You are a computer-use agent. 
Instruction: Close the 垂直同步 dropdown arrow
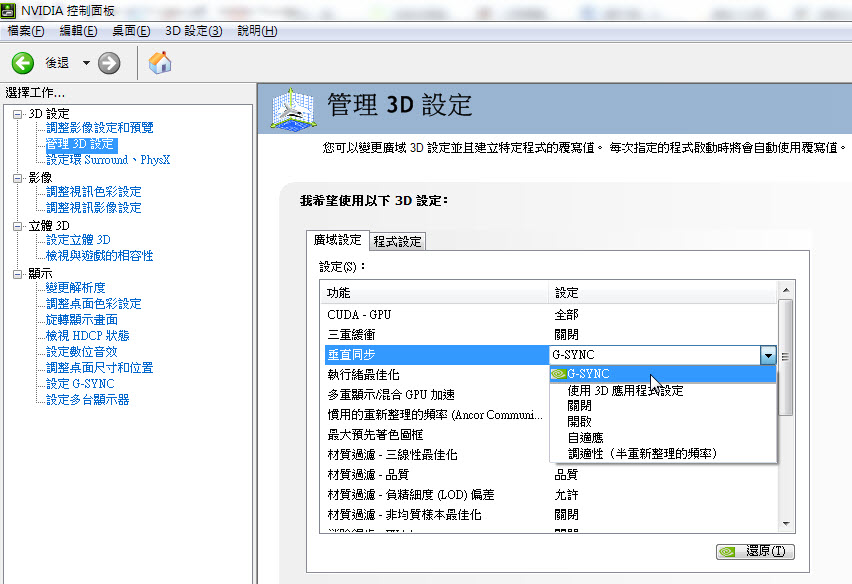coord(767,355)
